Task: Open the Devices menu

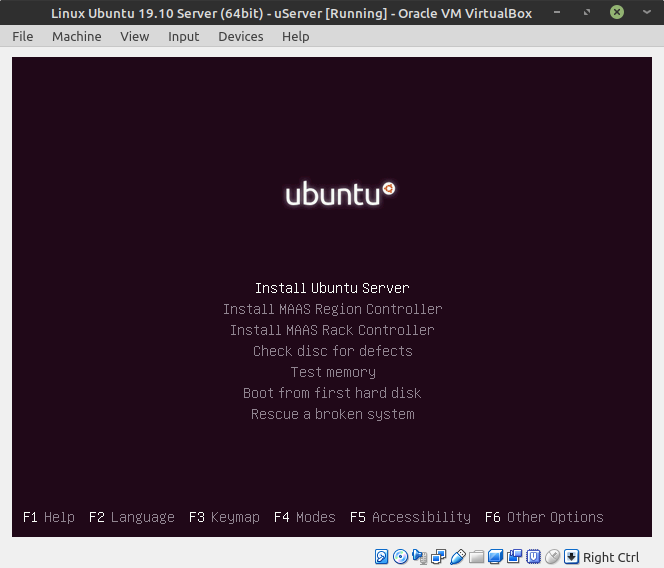Action: [x=241, y=36]
